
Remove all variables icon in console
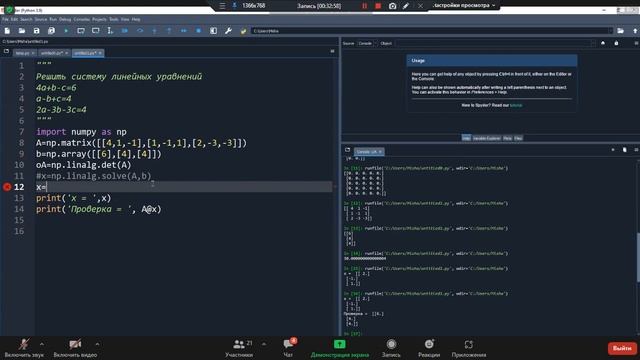coord(624,150)
